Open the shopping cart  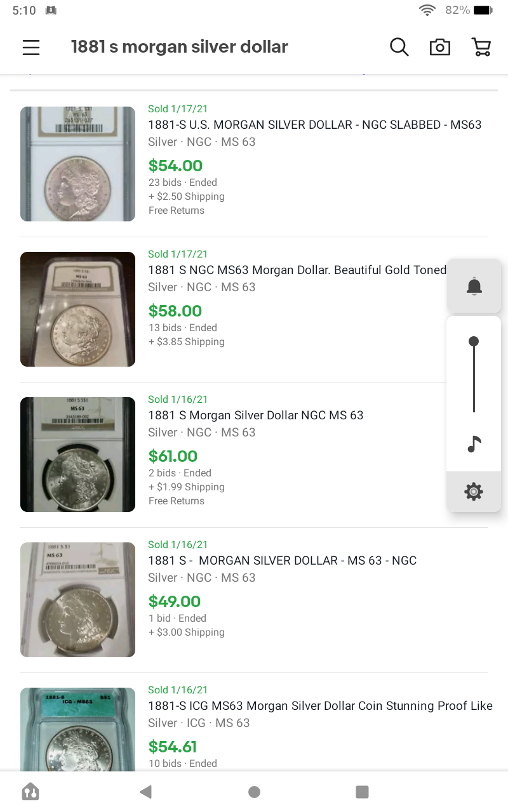[481, 47]
